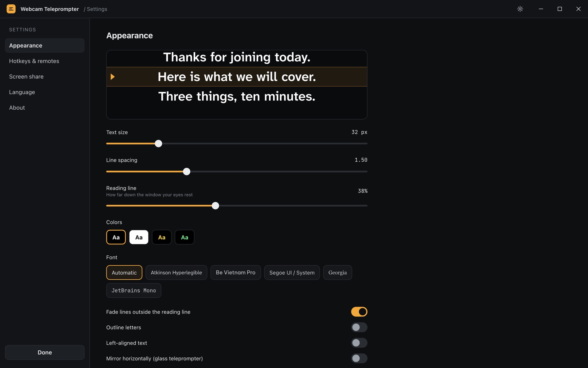Screen dimensions: 588x368
Task: Enable the Outline letters switch
Action: pyautogui.click(x=359, y=327)
